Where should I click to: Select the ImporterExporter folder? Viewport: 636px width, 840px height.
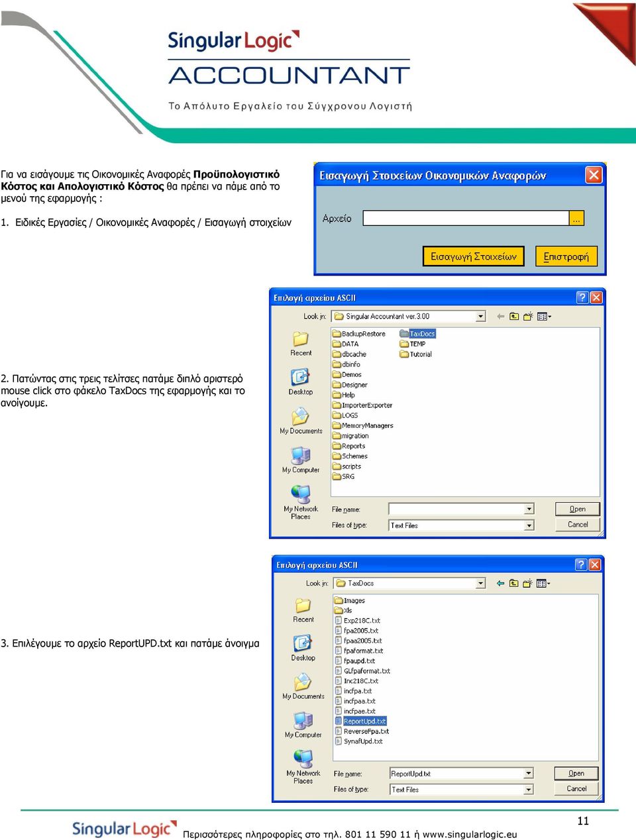(x=362, y=405)
